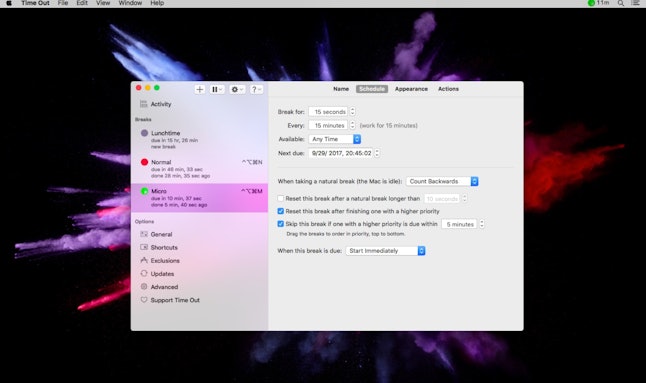The width and height of the screenshot is (646, 383).
Task: Open the Count Backwards dropdown
Action: 442,182
